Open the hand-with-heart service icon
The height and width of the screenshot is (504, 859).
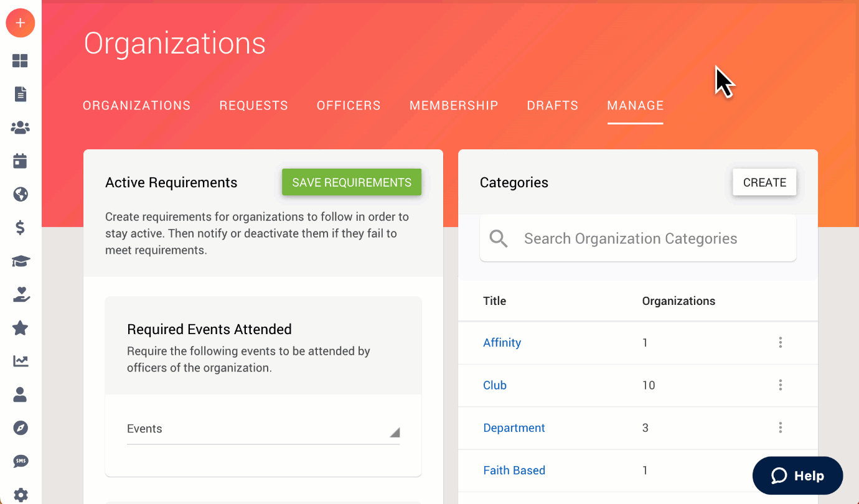[21, 294]
